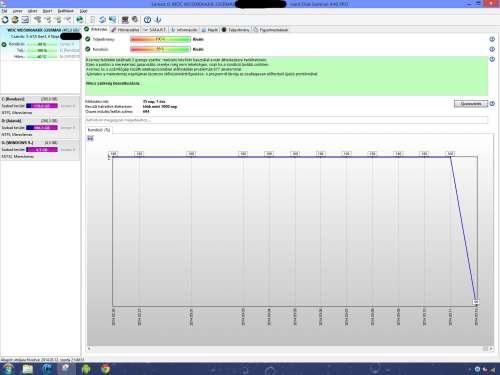This screenshot has height=375, width=500.
Task: Open help via toolbar question-mark icon
Action: 147,20
